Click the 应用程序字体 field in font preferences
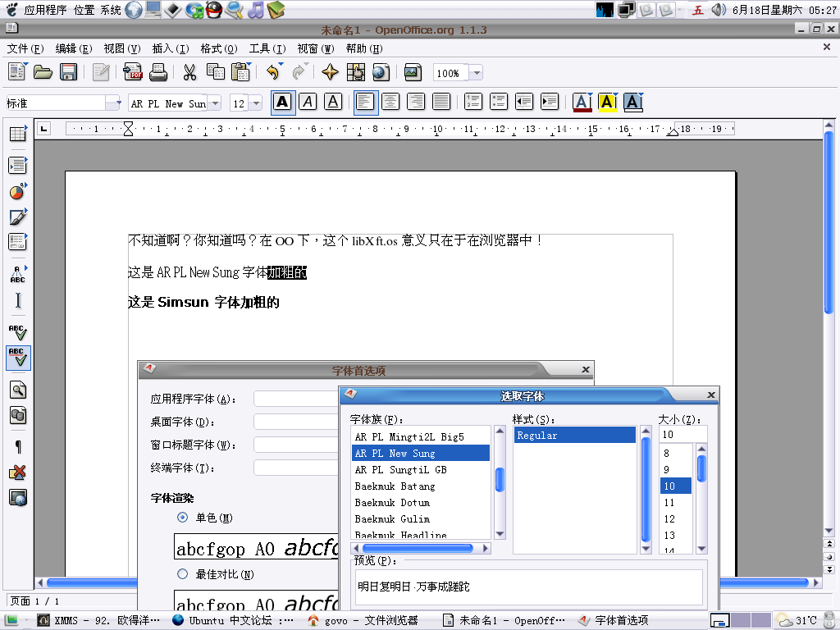840x630 pixels. (x=296, y=399)
